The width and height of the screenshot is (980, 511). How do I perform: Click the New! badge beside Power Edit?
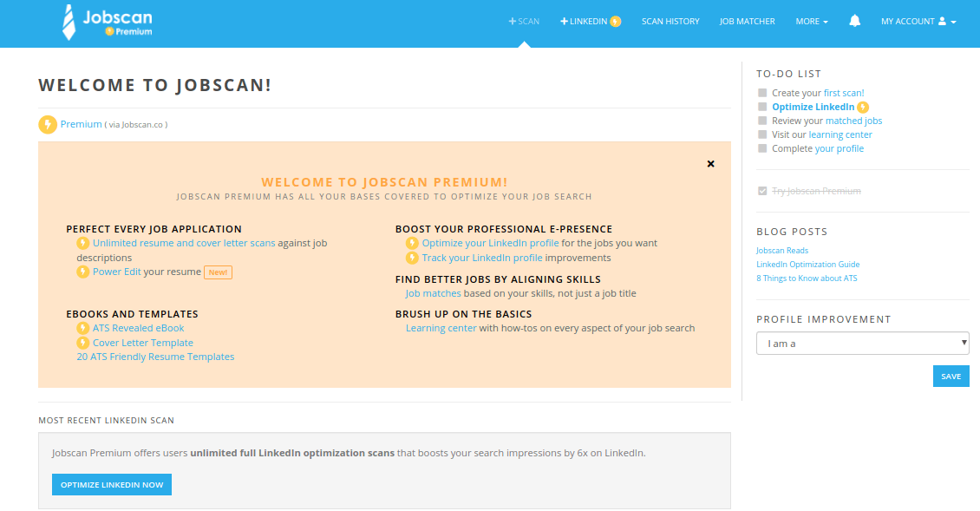pyautogui.click(x=218, y=272)
